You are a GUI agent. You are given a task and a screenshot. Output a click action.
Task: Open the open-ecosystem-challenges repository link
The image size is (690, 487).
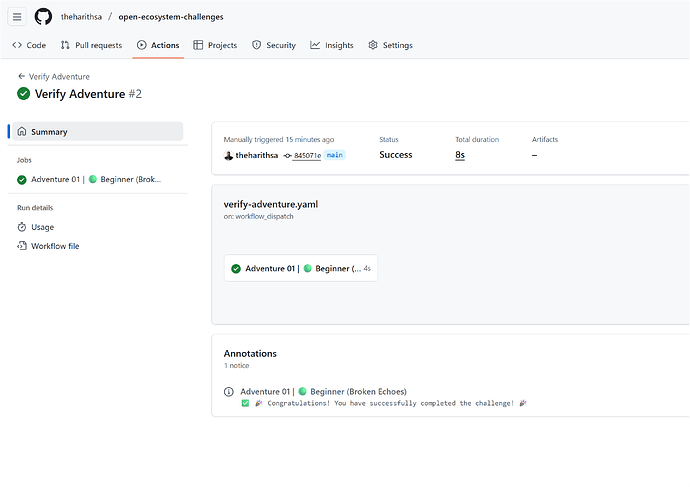(x=171, y=17)
